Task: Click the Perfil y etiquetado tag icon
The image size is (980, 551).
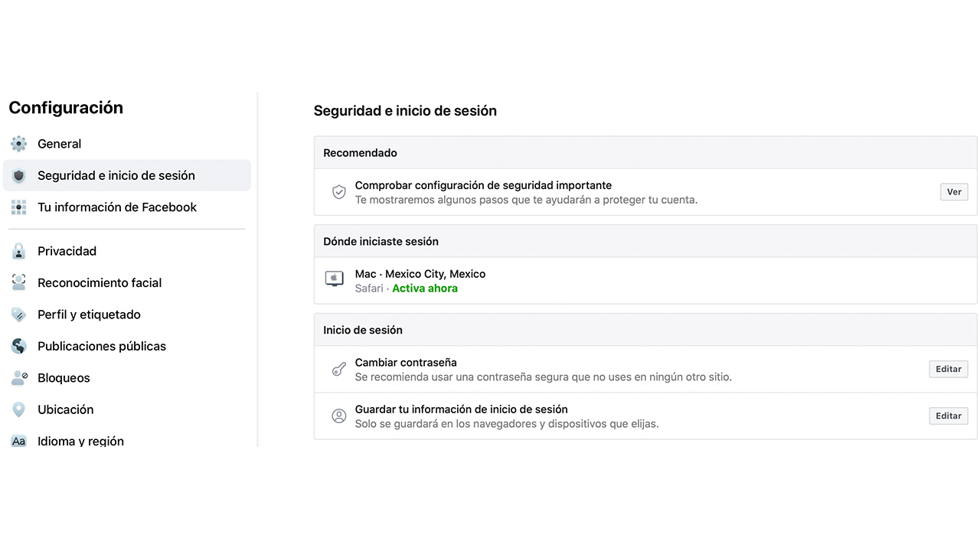Action: [18, 315]
